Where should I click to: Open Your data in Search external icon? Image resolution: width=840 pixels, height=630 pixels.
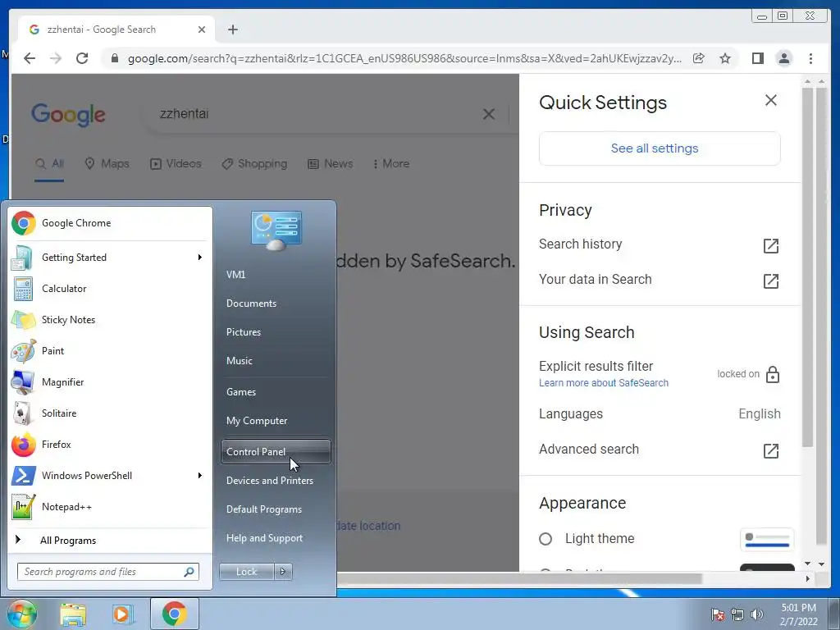coord(770,281)
